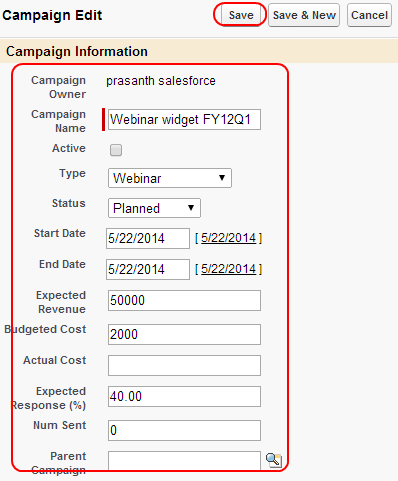Click the empty Actual Cost field

(184, 365)
